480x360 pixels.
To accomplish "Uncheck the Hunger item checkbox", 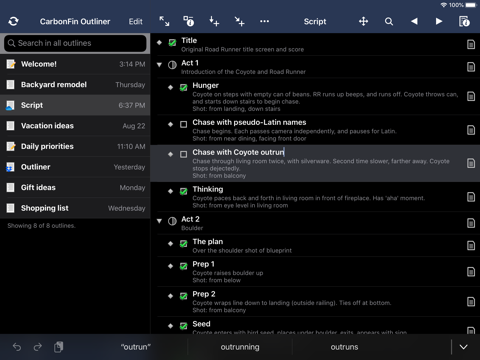I will (x=183, y=88).
